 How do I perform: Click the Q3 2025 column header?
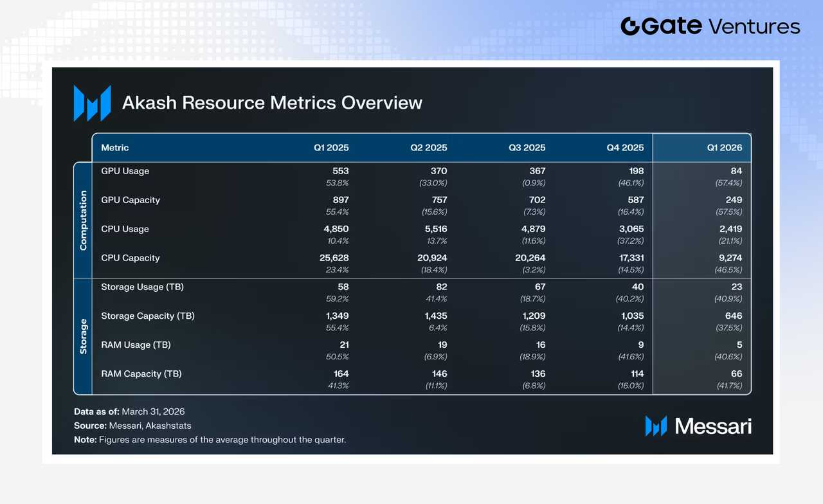click(527, 148)
